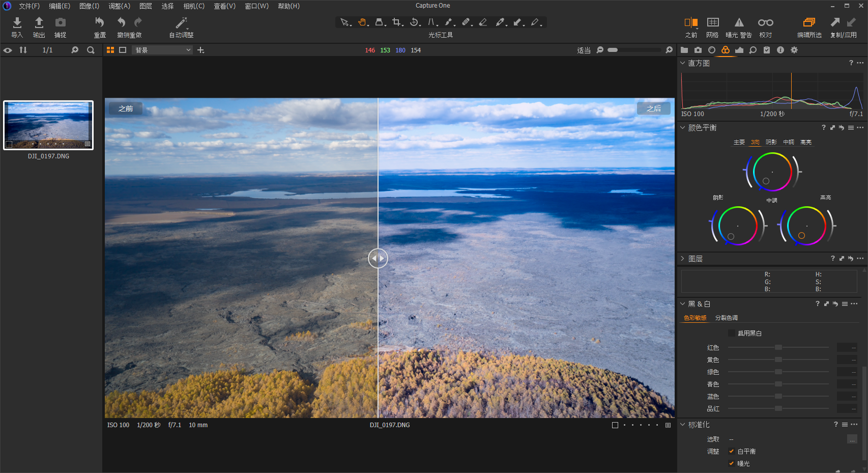868x473 pixels.
Task: Click the Undo arrow icon
Action: pos(121,22)
